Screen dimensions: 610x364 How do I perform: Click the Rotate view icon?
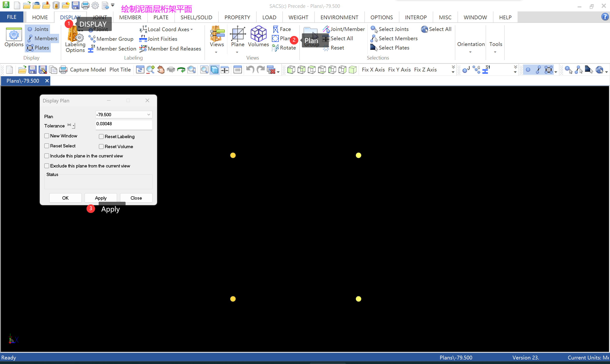point(275,48)
